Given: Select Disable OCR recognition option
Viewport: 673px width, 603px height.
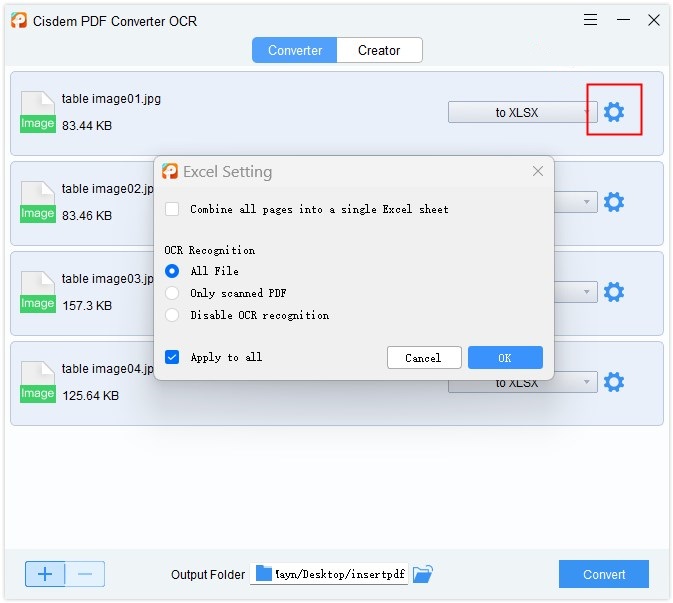Looking at the screenshot, I should pyautogui.click(x=172, y=315).
